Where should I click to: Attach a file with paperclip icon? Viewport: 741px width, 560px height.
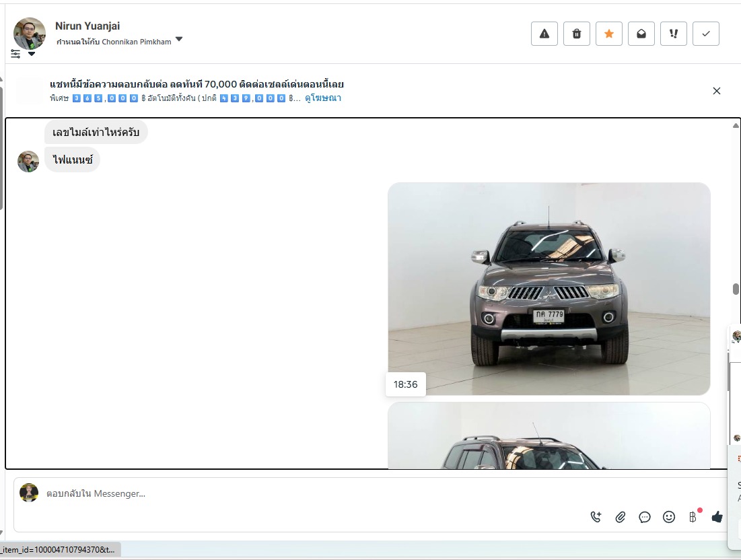pos(621,517)
